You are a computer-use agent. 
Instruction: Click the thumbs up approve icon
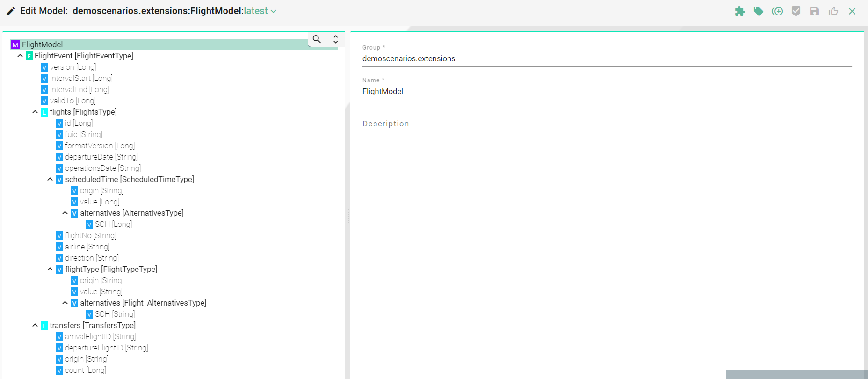[x=833, y=11]
